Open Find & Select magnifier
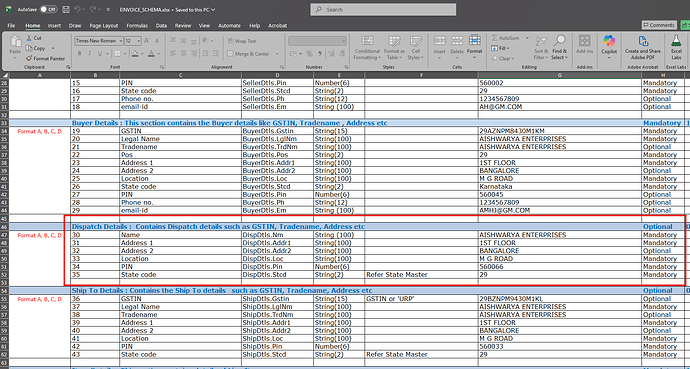Viewport: 690px width, 369px height. (x=559, y=48)
